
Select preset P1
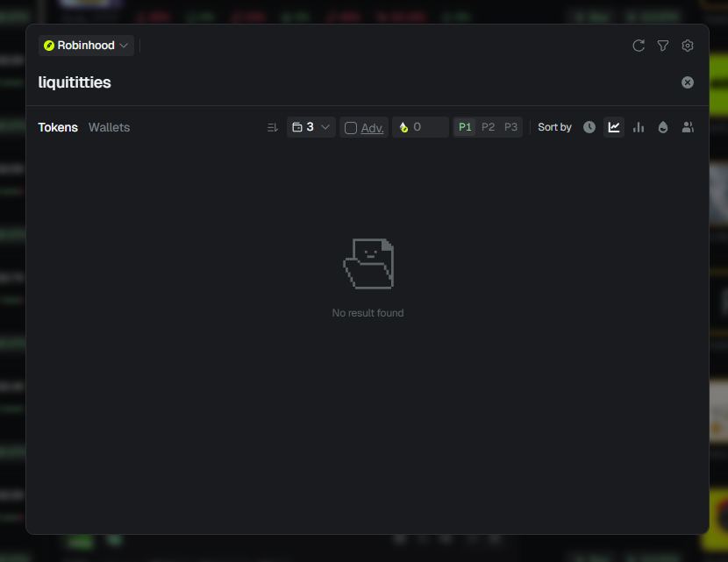click(x=465, y=127)
